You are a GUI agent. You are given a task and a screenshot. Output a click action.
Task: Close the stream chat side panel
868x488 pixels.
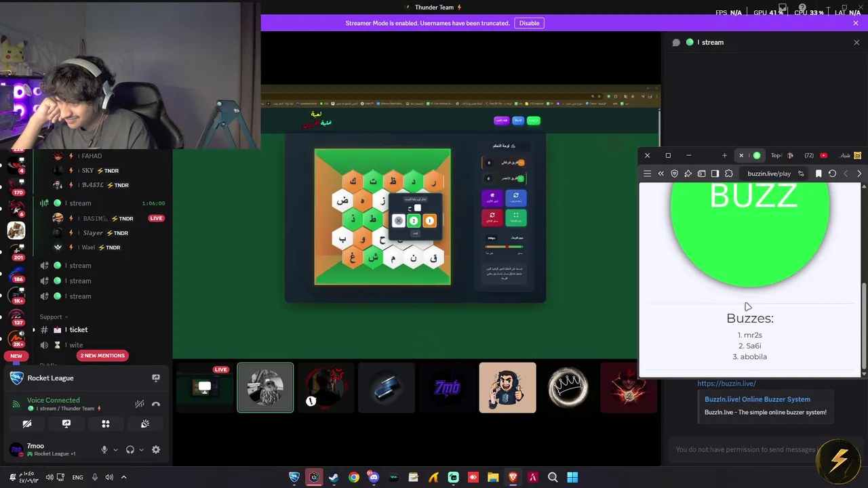tap(856, 42)
